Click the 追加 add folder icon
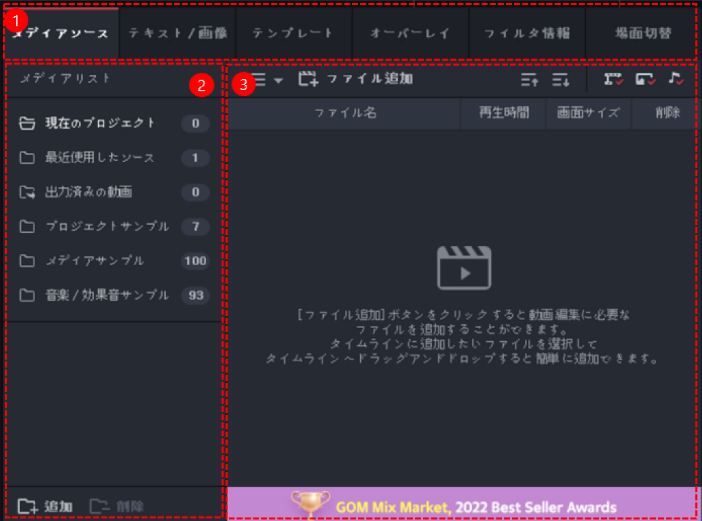702x521 pixels. (28, 506)
